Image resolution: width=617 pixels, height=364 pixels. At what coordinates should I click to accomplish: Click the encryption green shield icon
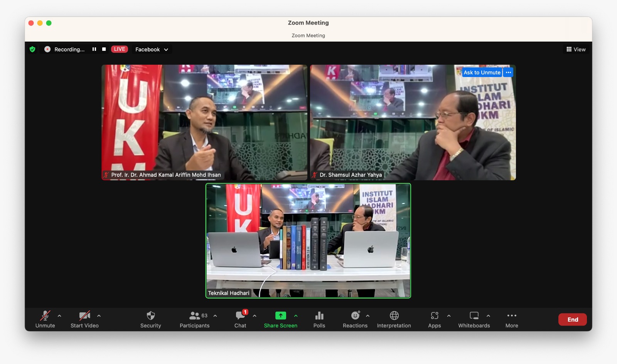[32, 49]
